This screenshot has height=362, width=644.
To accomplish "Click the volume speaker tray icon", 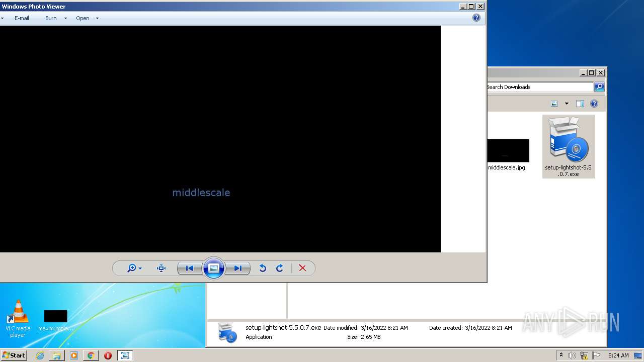I will coord(572,355).
